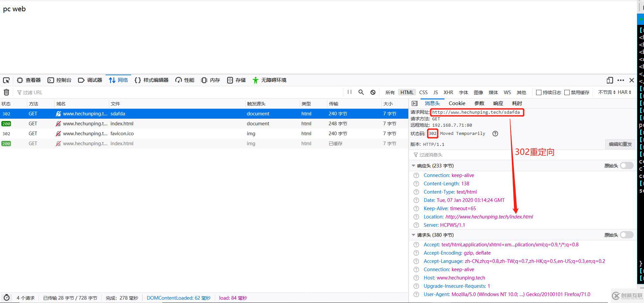The height and width of the screenshot is (303, 644).
Task: Open help icon beside Connection response header
Action: tap(416, 175)
